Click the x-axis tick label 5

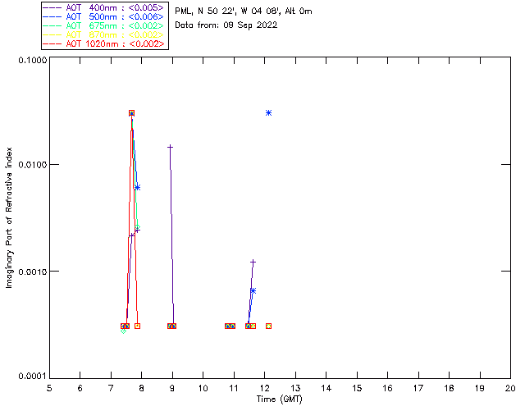point(49,388)
